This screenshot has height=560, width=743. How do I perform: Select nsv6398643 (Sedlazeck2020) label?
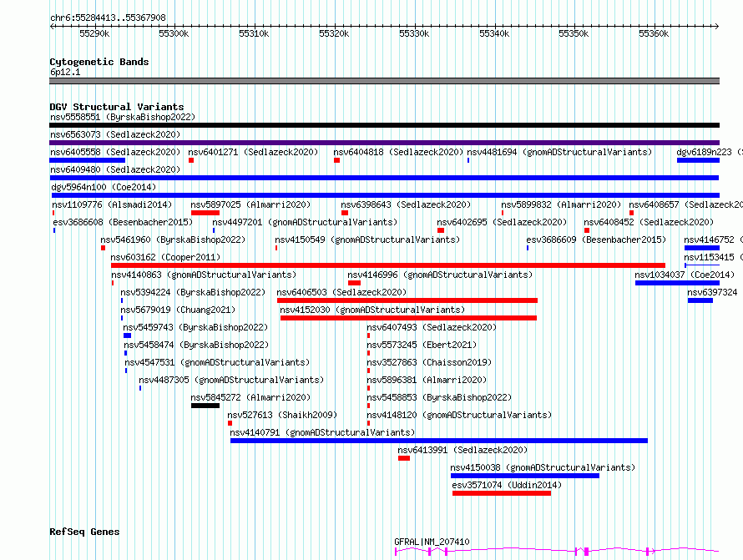tap(406, 204)
